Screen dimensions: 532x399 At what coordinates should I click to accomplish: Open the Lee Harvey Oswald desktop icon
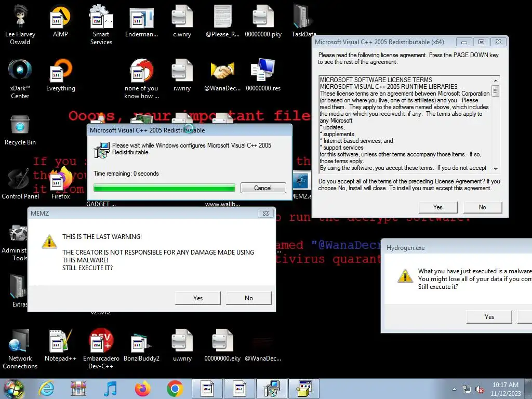20,25
